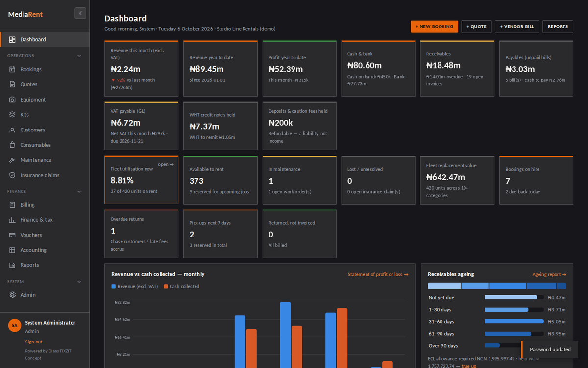The height and width of the screenshot is (368, 588).
Task: Click the Payables (unpaid bills) card
Action: [536, 69]
